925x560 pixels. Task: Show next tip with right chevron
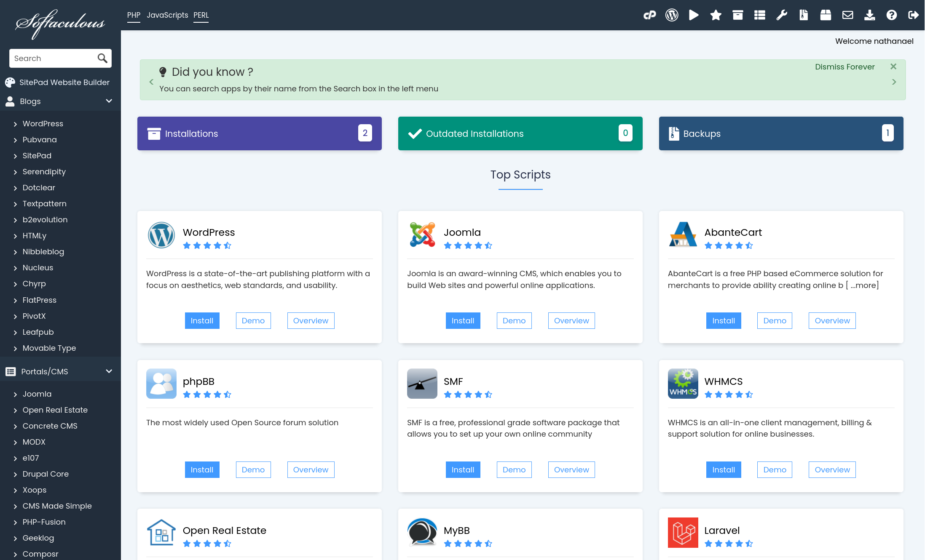click(x=894, y=82)
